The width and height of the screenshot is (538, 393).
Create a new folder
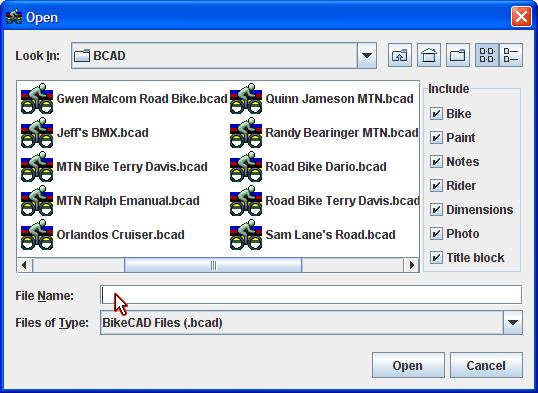point(458,55)
